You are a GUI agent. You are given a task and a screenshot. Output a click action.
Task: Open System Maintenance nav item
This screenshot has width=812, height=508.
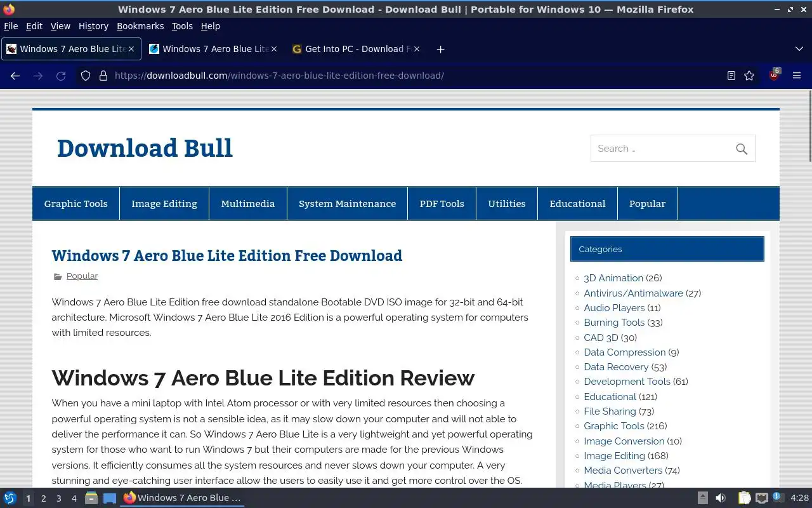pos(348,204)
